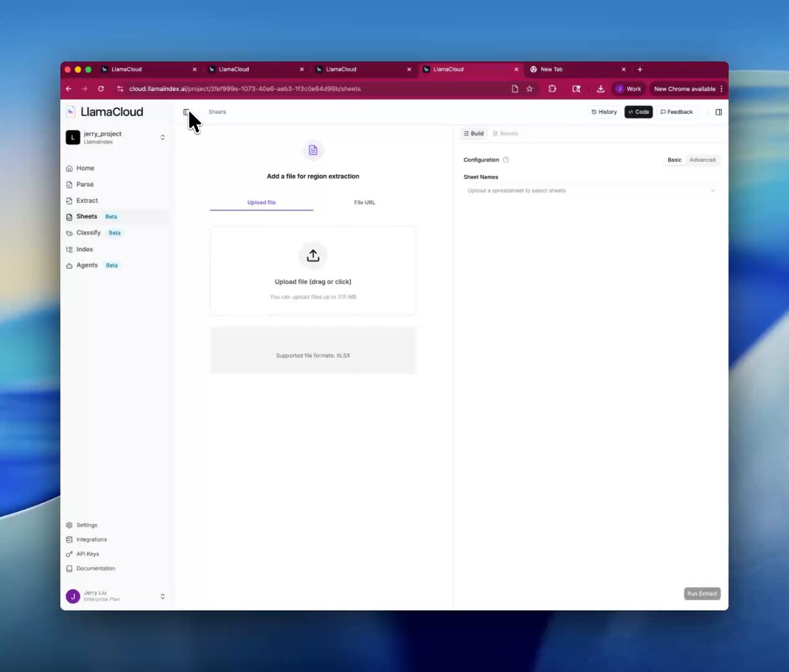This screenshot has width=789, height=672.
Task: Select Sheets Beta in sidebar
Action: point(116,216)
